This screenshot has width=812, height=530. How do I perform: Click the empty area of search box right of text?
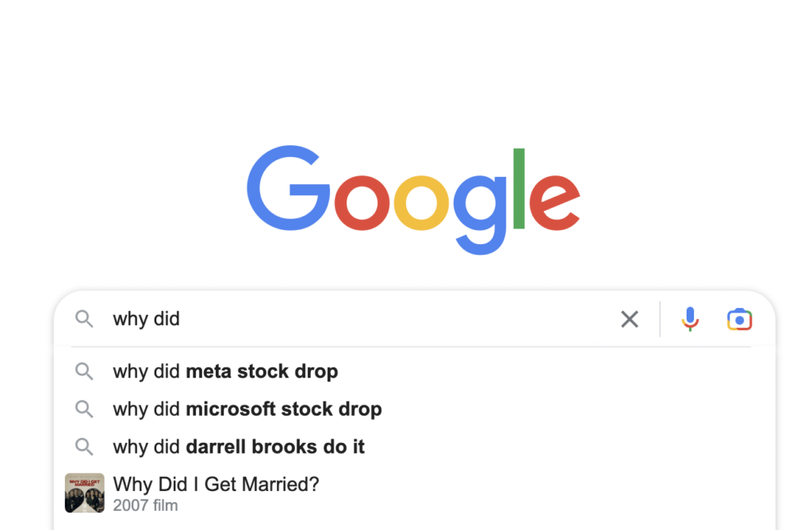click(x=399, y=319)
